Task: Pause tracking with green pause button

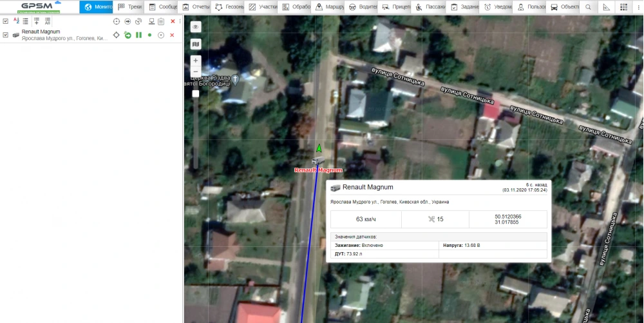Action: [138, 35]
